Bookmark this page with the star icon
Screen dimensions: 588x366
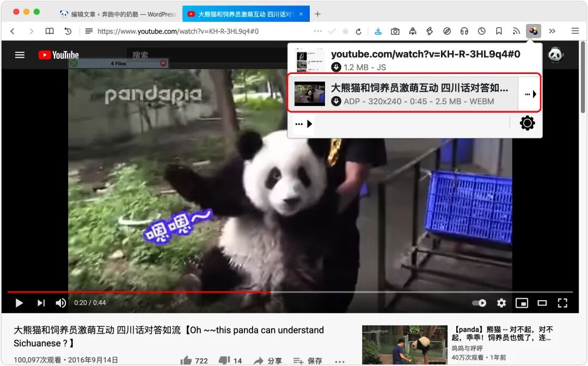click(x=345, y=31)
